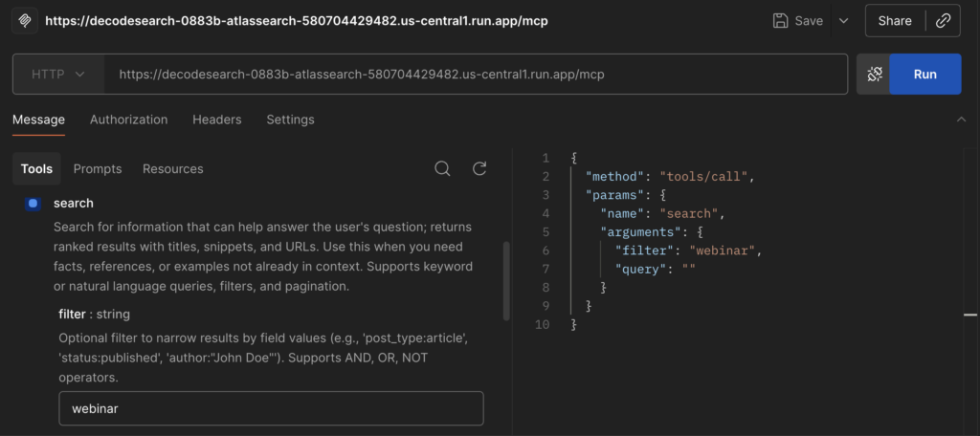Click the plug connection icon beside Run
The image size is (980, 436).
[874, 74]
